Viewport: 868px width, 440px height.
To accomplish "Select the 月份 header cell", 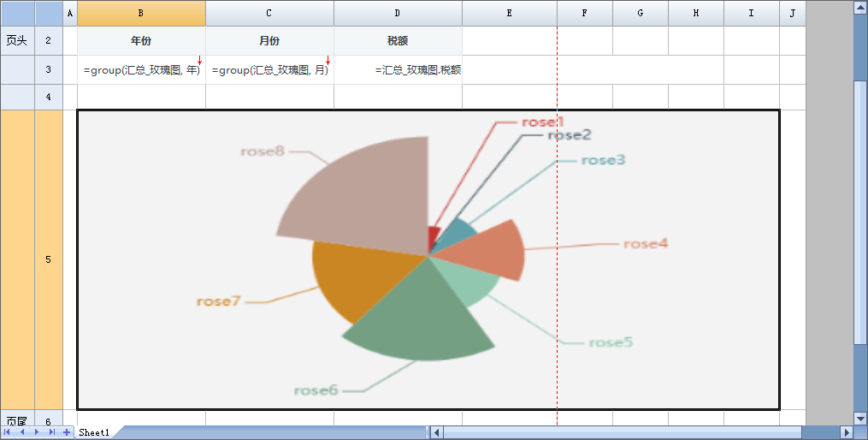I will point(269,41).
